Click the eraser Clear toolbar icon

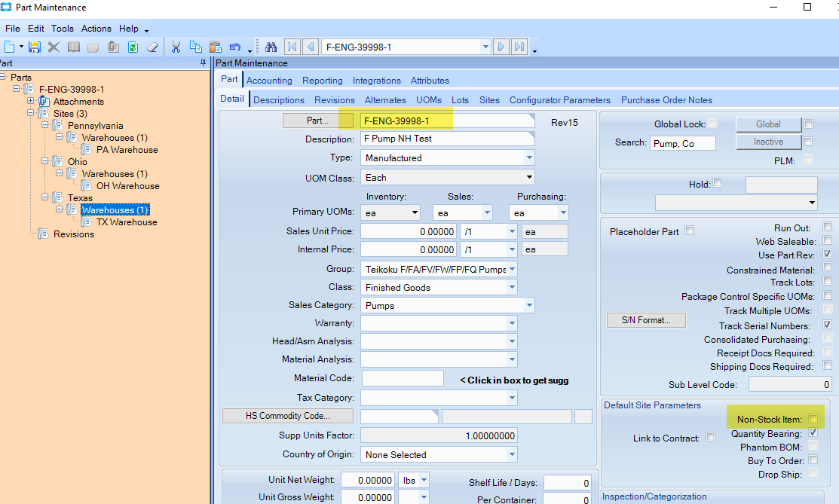pyautogui.click(x=152, y=47)
